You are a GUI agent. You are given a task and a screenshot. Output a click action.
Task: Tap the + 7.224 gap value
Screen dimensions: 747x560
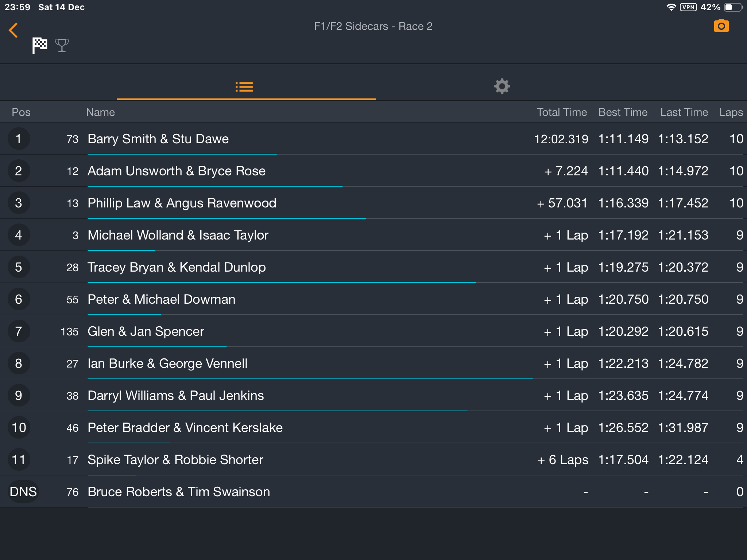[566, 171]
